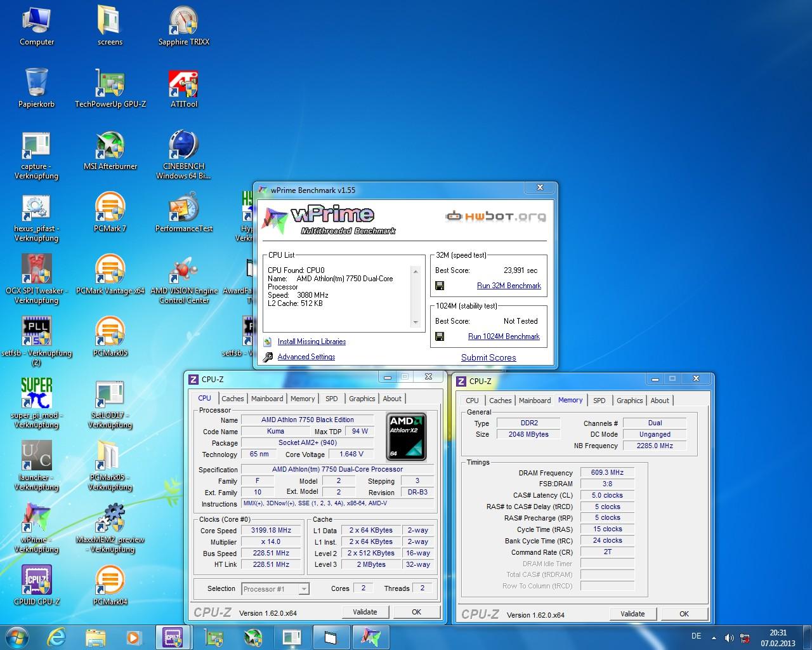
Task: Click save icon beside 32M best score
Action: click(440, 286)
